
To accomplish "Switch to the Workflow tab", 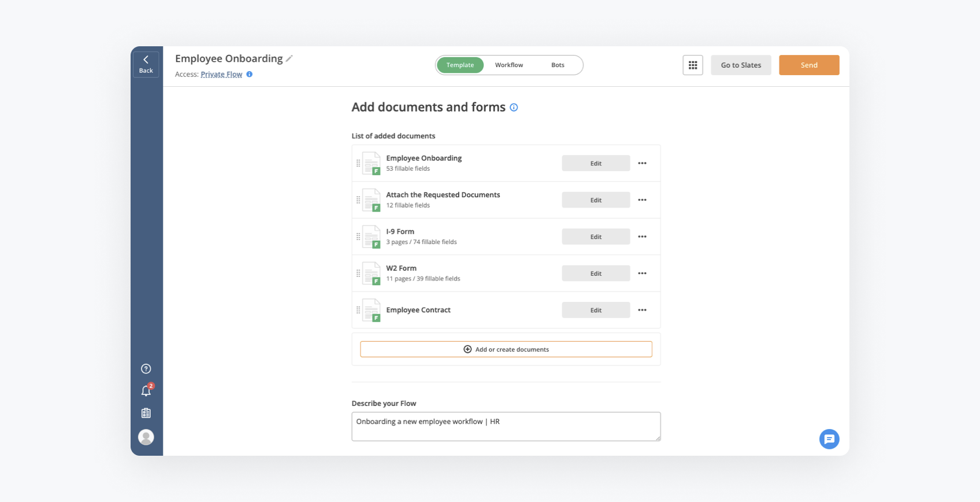I will 508,65.
